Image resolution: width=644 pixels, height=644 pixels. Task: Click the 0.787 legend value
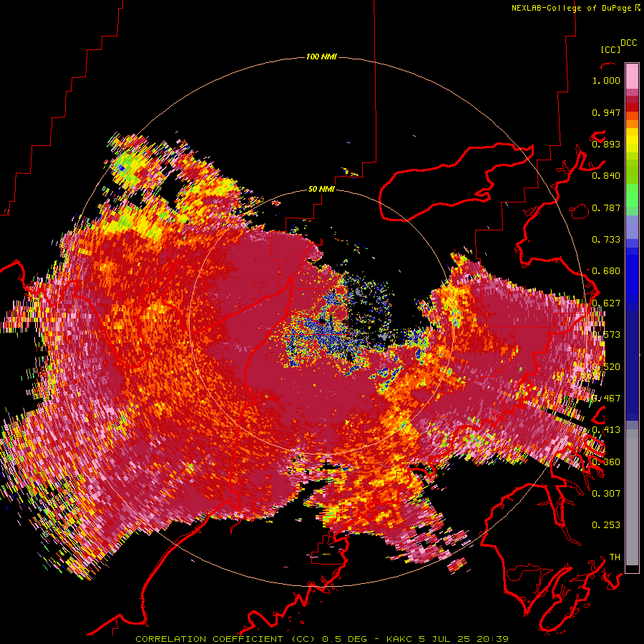[x=606, y=208]
